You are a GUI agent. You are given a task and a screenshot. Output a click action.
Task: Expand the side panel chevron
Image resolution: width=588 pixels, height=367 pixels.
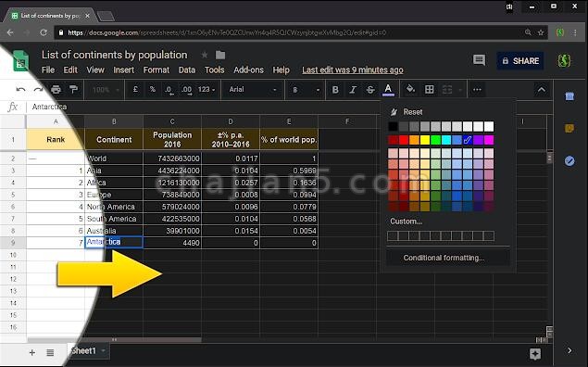point(569,350)
